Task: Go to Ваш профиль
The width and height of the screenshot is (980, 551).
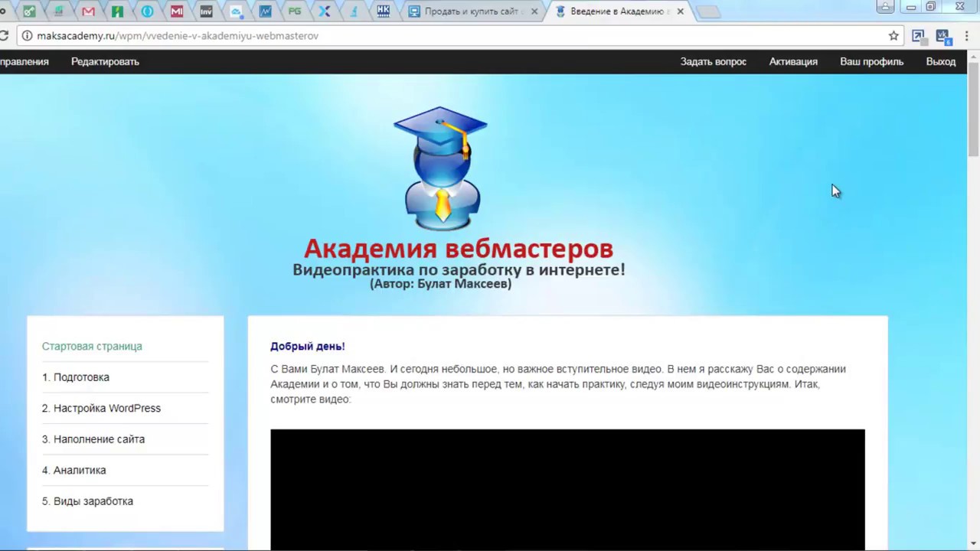Action: 872,62
